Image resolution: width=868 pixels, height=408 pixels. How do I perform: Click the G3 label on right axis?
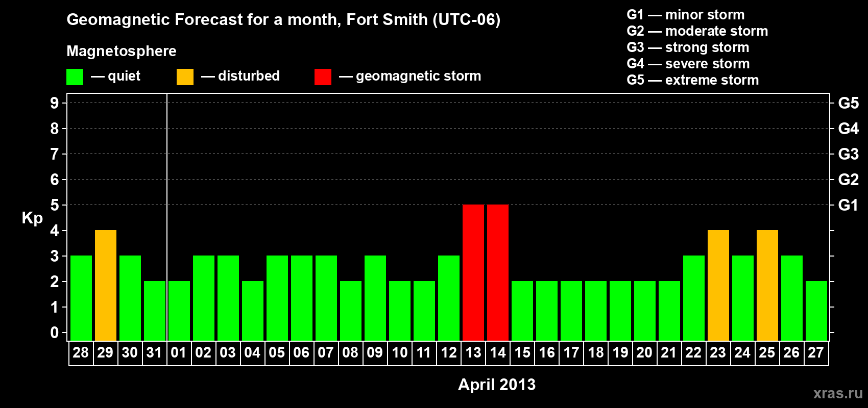849,154
